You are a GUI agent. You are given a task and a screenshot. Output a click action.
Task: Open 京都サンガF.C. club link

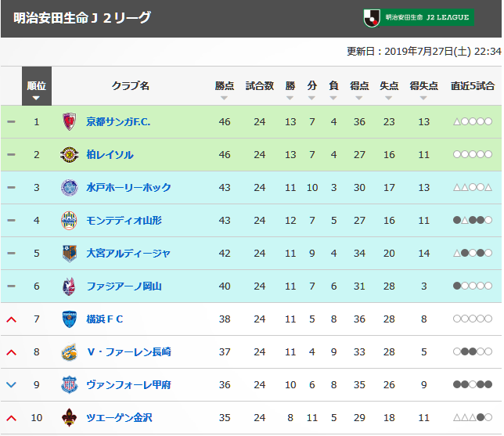[x=118, y=121]
